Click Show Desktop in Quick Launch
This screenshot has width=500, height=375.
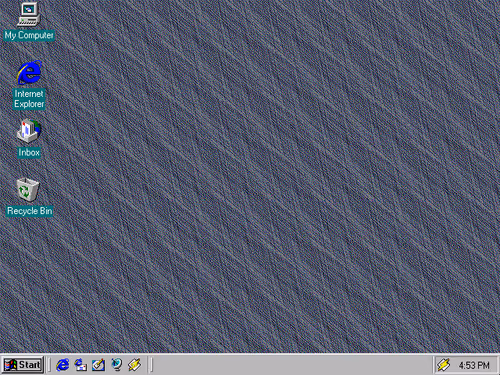coord(98,365)
